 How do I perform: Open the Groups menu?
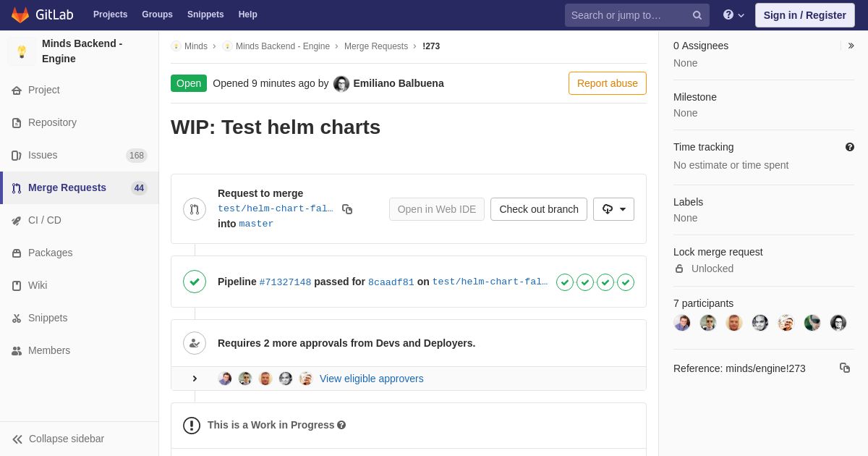point(157,14)
